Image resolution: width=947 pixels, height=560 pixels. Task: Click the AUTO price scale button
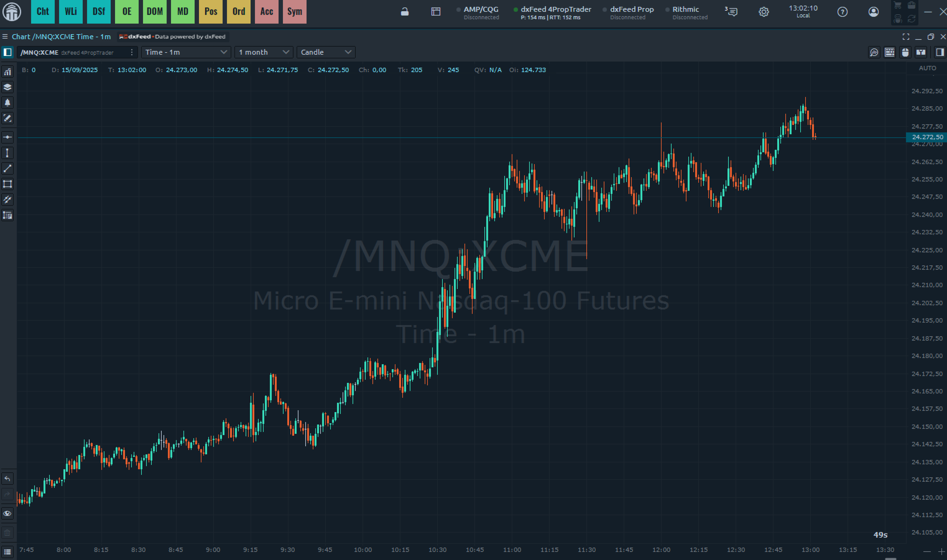(927, 68)
